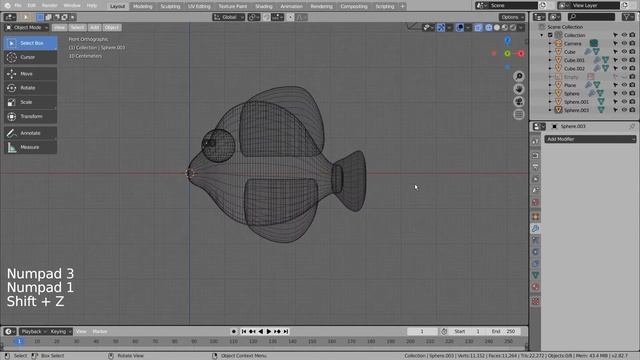
Task: Pick the Rotate tool
Action: click(x=31, y=88)
